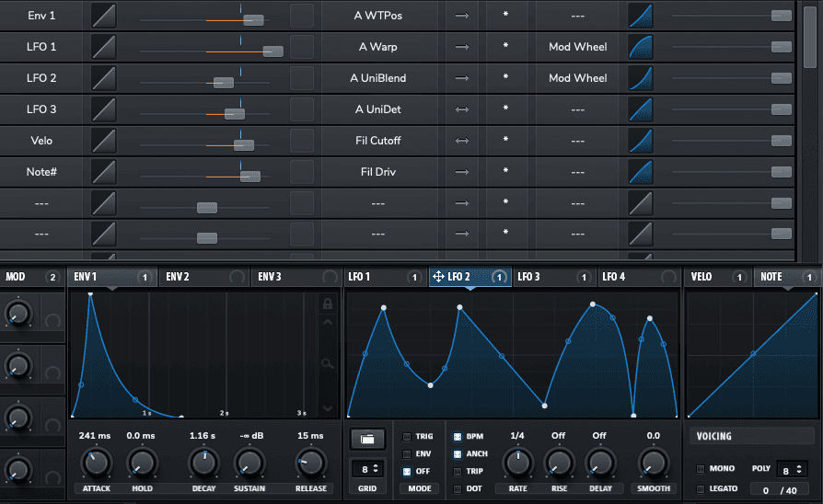Screen dimensions: 823x504
Task: Click the bypass box in Env 1 row
Action: coord(302,16)
